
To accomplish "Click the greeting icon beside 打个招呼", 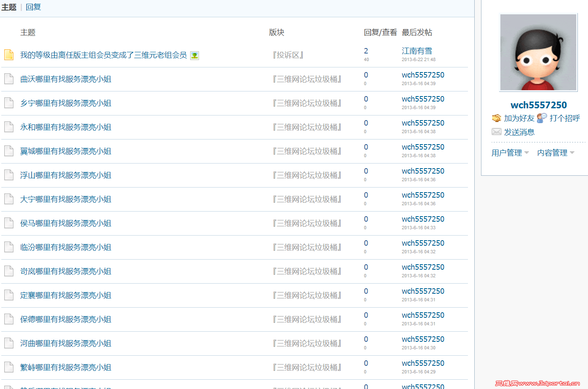I will [x=542, y=118].
